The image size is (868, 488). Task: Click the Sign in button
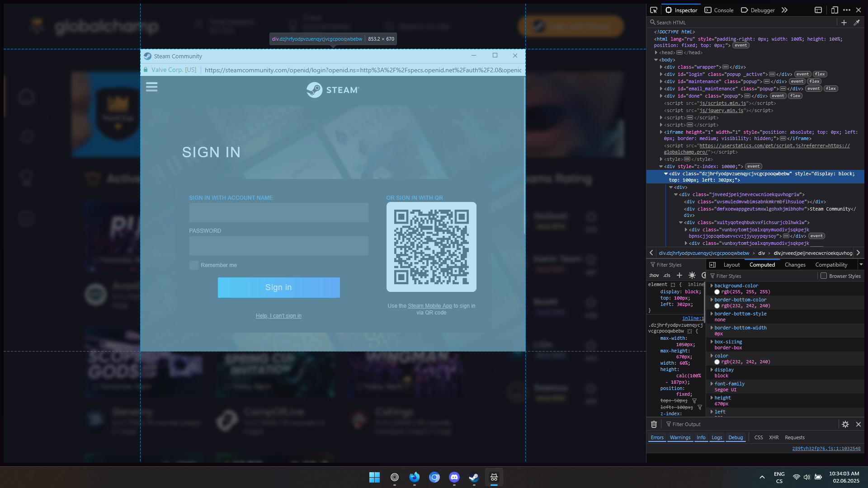(278, 287)
